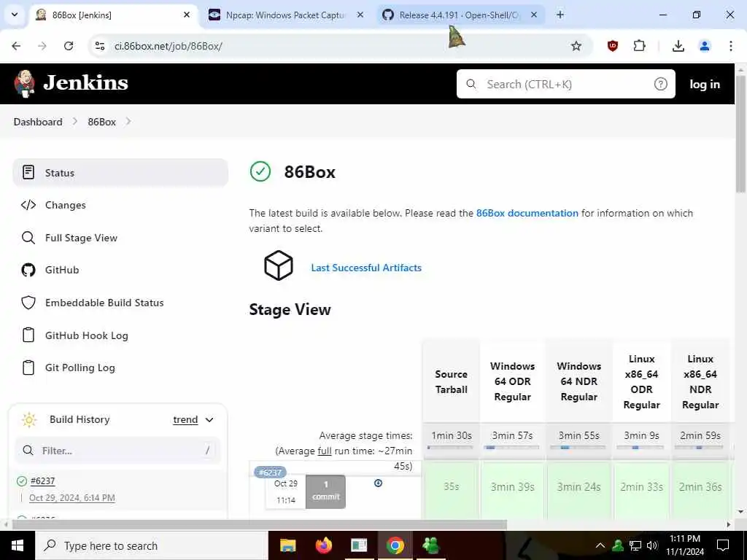747x560 pixels.
Task: Open the tab search dropdown arrow
Action: [15, 15]
